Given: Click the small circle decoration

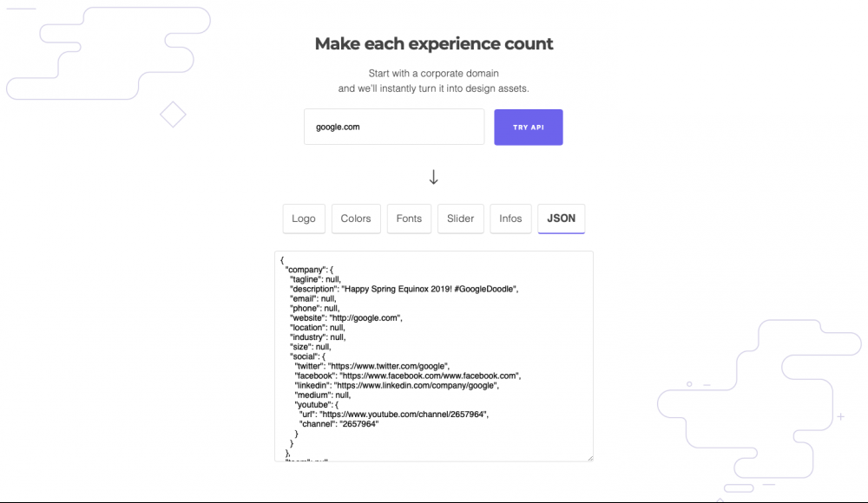Looking at the screenshot, I should [x=689, y=384].
